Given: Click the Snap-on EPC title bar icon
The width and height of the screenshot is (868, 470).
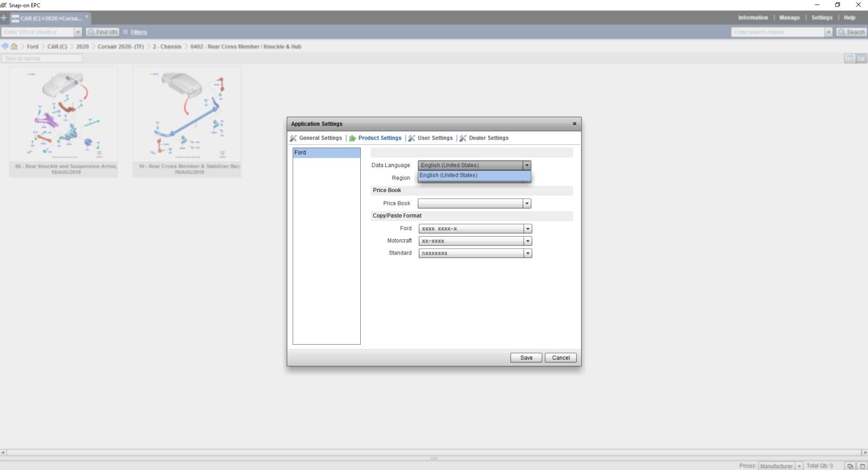Looking at the screenshot, I should [4, 5].
